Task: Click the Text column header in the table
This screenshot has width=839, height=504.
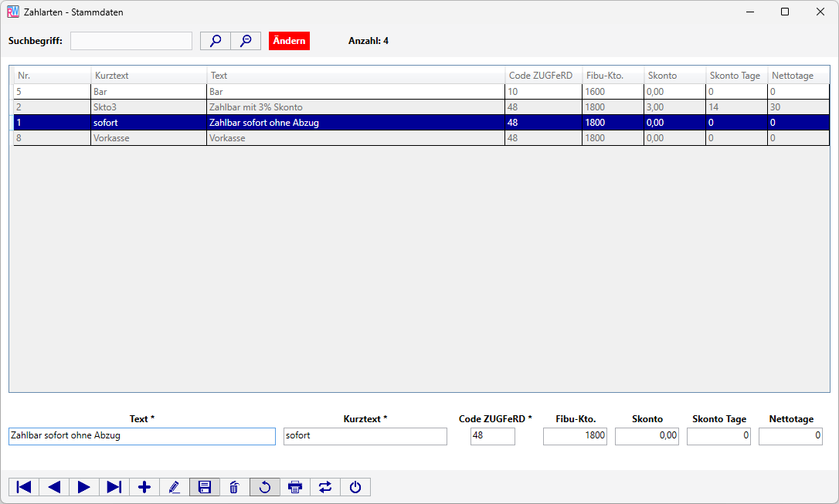Action: pos(356,76)
